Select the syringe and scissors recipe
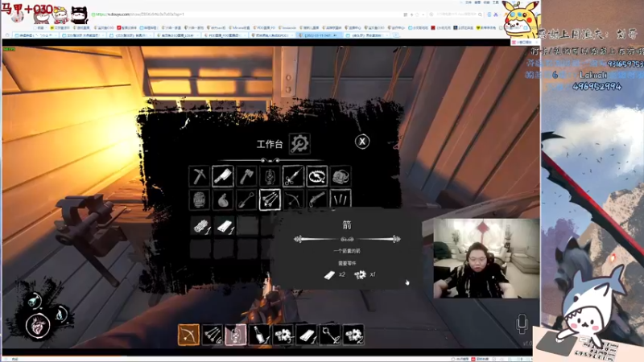This screenshot has width=644, height=362. coord(293,176)
